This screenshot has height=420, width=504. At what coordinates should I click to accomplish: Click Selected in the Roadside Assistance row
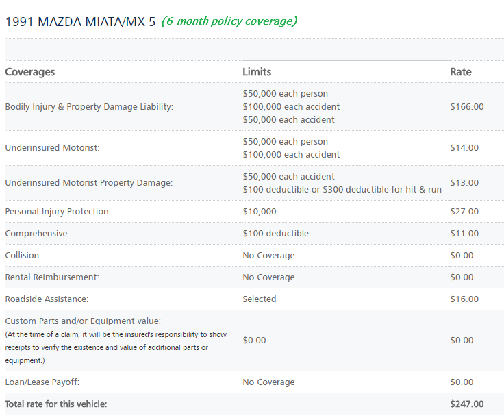(x=259, y=299)
